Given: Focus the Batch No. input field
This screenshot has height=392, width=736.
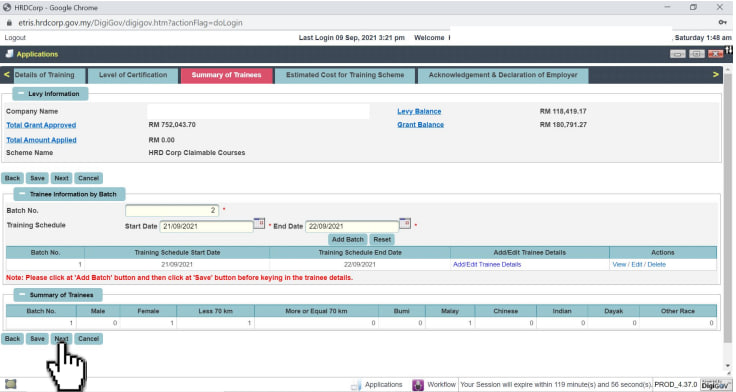Looking at the screenshot, I should (172, 210).
